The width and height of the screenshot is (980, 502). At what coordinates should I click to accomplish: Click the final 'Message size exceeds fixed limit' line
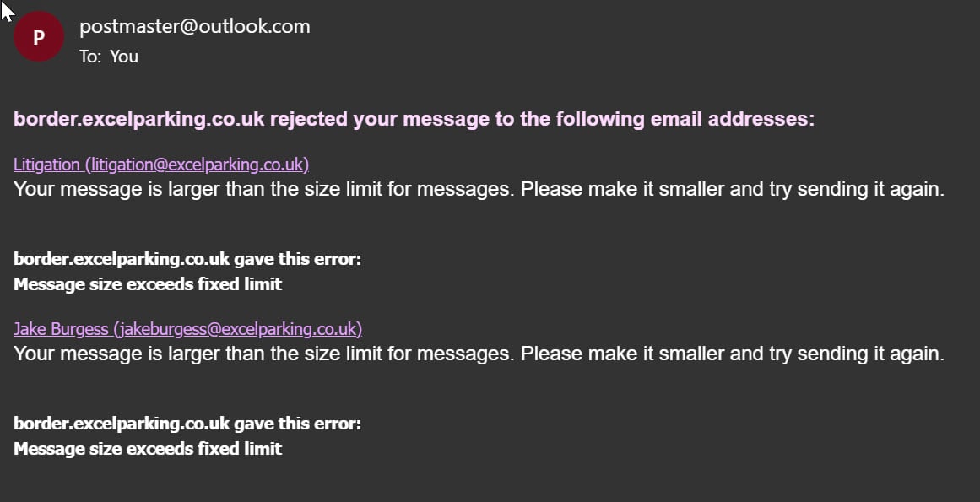click(x=148, y=449)
